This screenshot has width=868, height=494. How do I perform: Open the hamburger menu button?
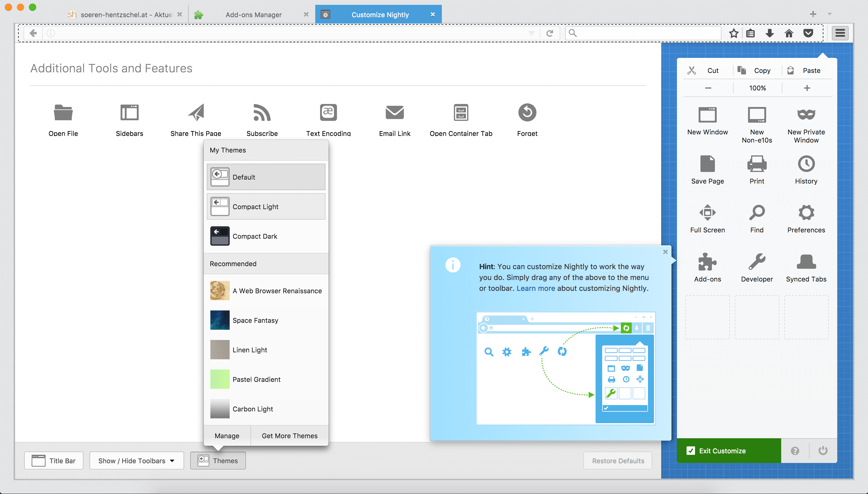[840, 33]
